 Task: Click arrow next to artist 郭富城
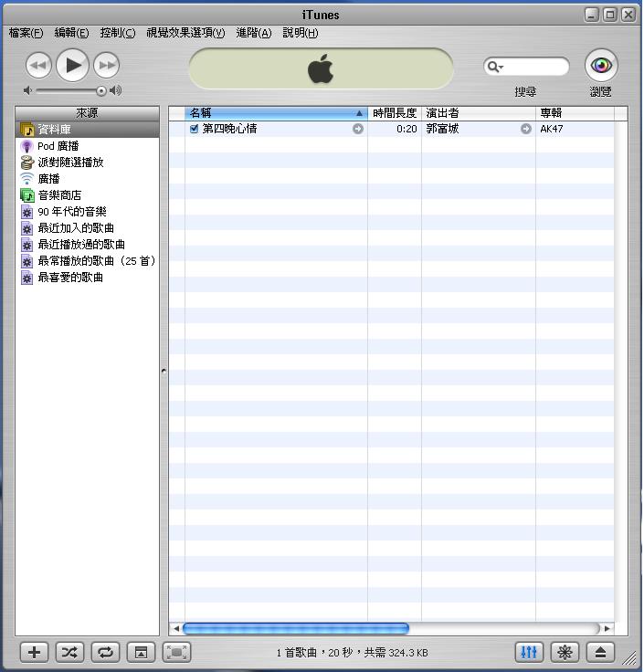coord(526,129)
